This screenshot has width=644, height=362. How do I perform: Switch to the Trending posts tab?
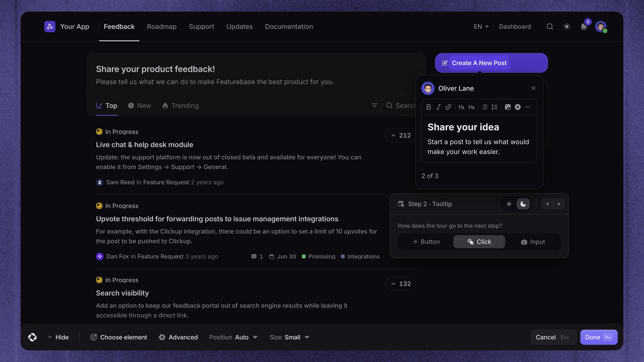[180, 106]
